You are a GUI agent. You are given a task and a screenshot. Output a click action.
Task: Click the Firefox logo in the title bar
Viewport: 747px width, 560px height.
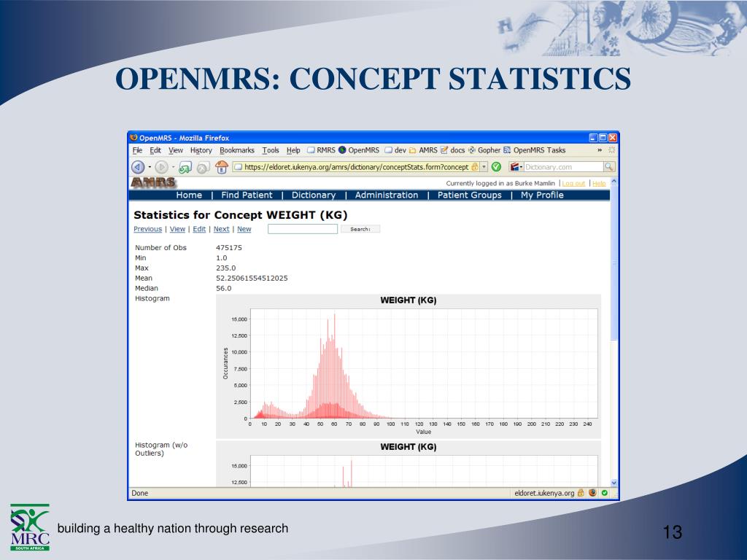(134, 138)
